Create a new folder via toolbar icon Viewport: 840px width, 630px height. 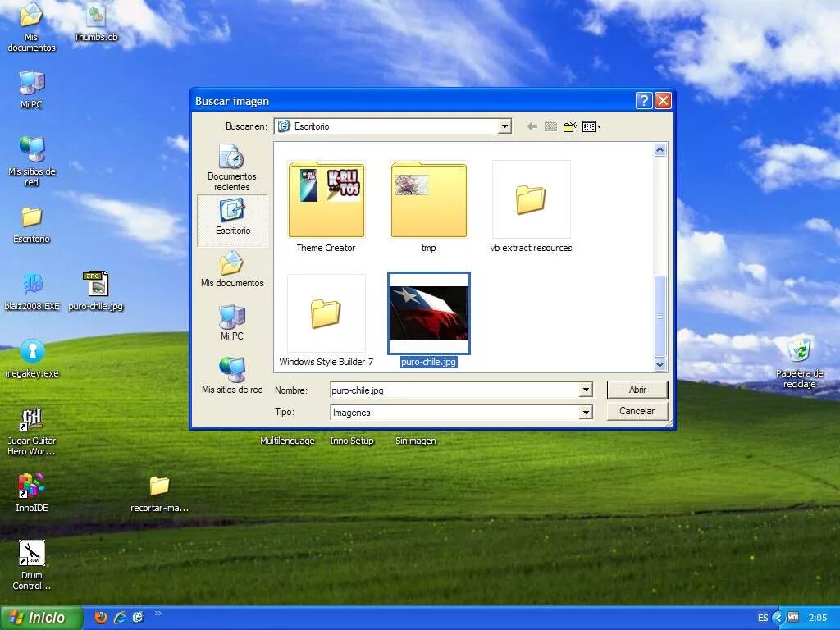[x=569, y=126]
